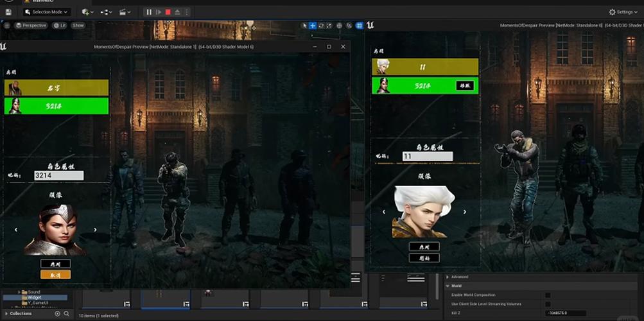Open the viewport options hamburger menu
Image resolution: width=644 pixels, height=321 pixels.
(x=7, y=26)
